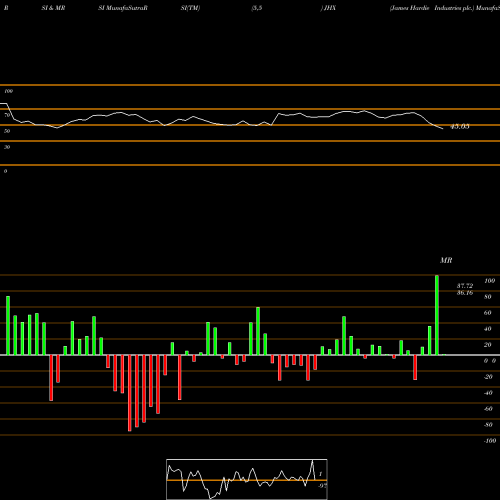Click the 36.16 value label
The image size is (500, 500).
coord(465,293)
